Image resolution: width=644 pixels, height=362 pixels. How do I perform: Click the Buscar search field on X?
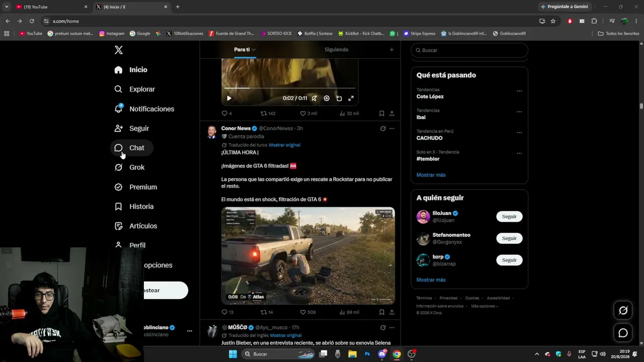[x=469, y=50]
